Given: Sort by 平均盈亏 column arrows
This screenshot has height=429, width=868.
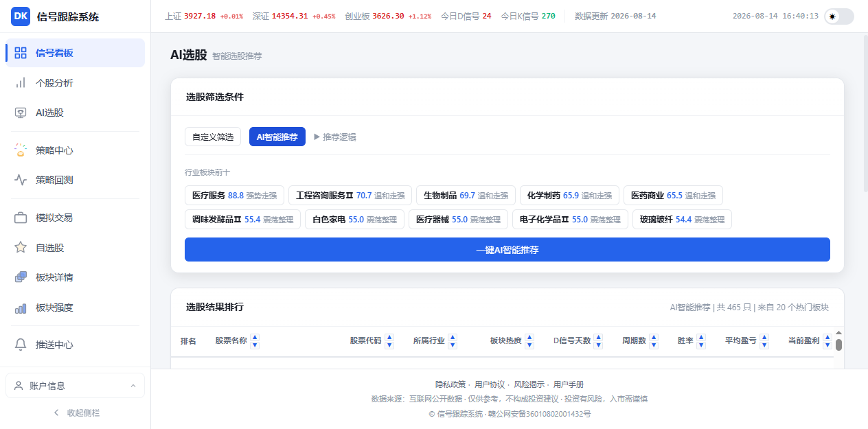Looking at the screenshot, I should [764, 341].
